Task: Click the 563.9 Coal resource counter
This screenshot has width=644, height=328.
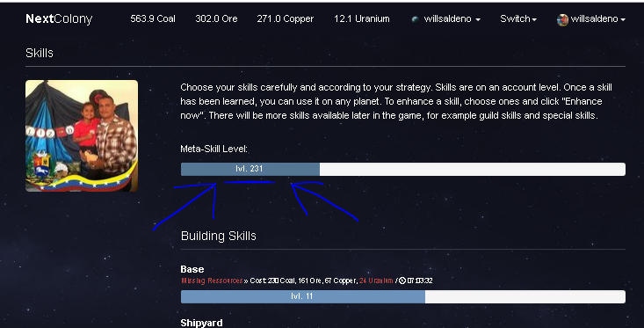Action: (x=153, y=19)
